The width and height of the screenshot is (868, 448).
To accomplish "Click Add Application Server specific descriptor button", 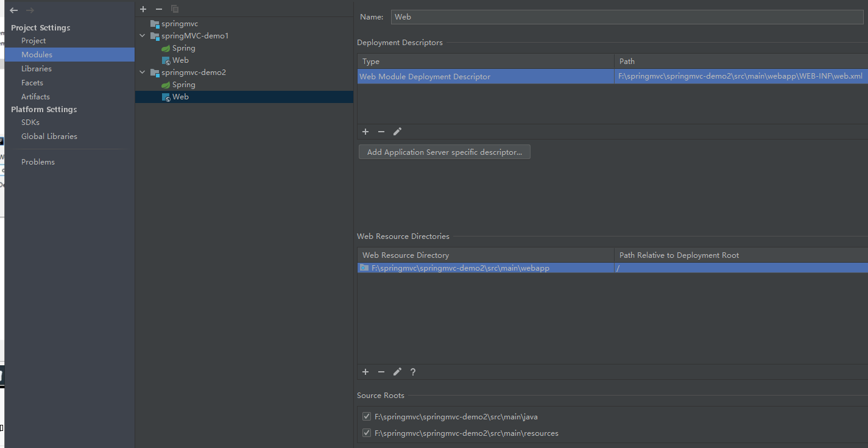I will pos(445,152).
